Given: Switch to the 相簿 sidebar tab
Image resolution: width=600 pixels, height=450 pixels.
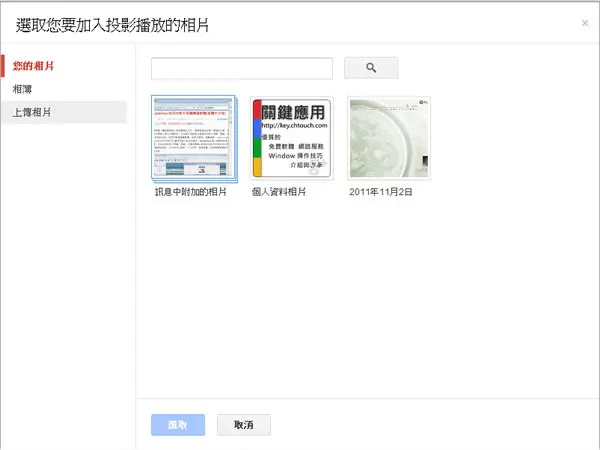Looking at the screenshot, I should (x=22, y=89).
